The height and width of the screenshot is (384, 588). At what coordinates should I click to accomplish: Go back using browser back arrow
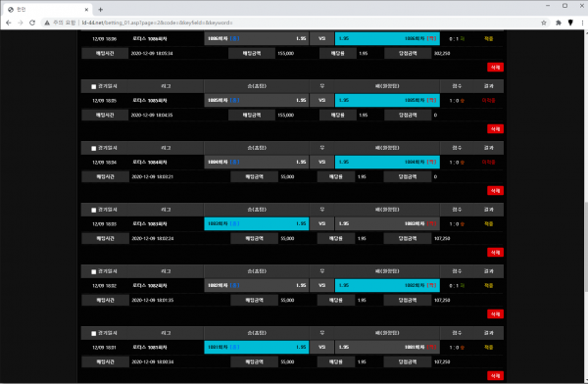[x=8, y=23]
